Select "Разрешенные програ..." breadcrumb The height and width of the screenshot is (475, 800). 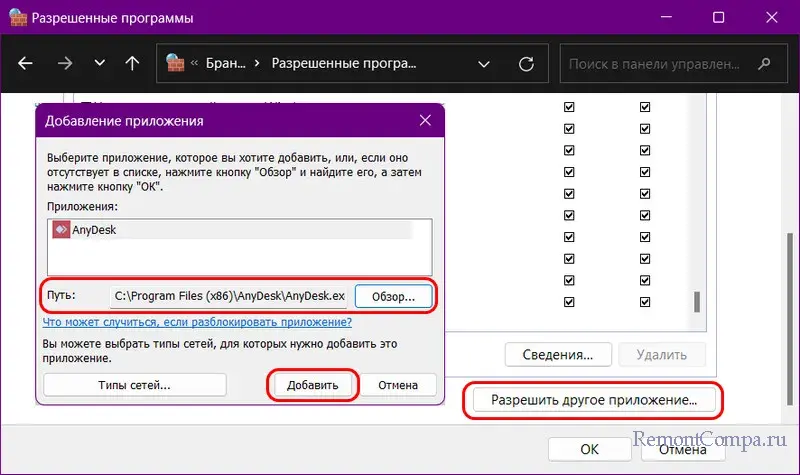pyautogui.click(x=343, y=63)
